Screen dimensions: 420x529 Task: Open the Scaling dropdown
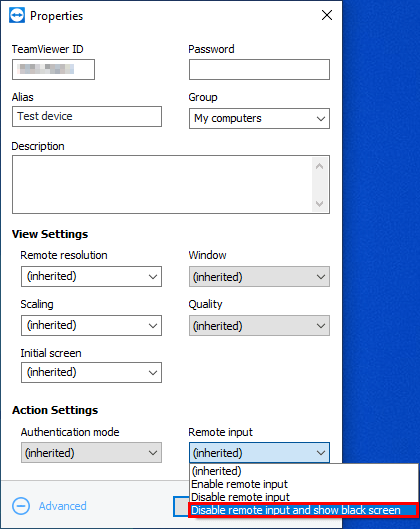pos(91,326)
